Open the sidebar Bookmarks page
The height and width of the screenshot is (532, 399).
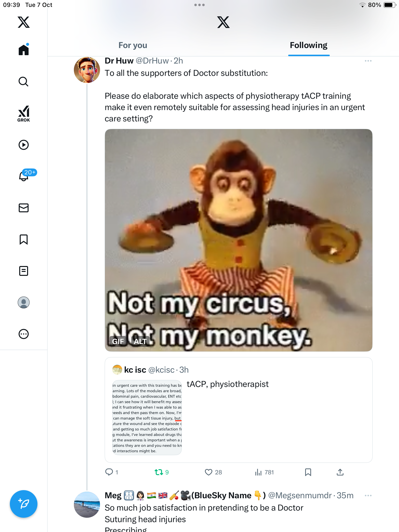24,239
